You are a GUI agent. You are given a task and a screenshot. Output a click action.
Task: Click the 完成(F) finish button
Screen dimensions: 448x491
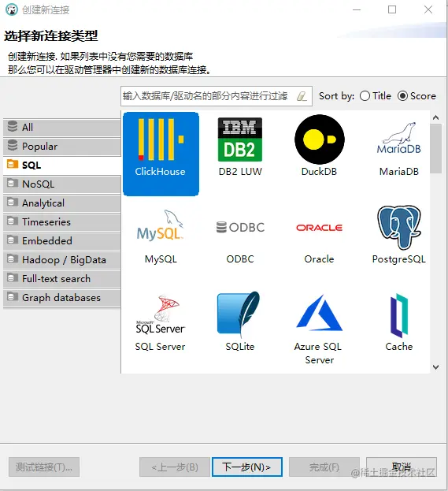tap(324, 467)
